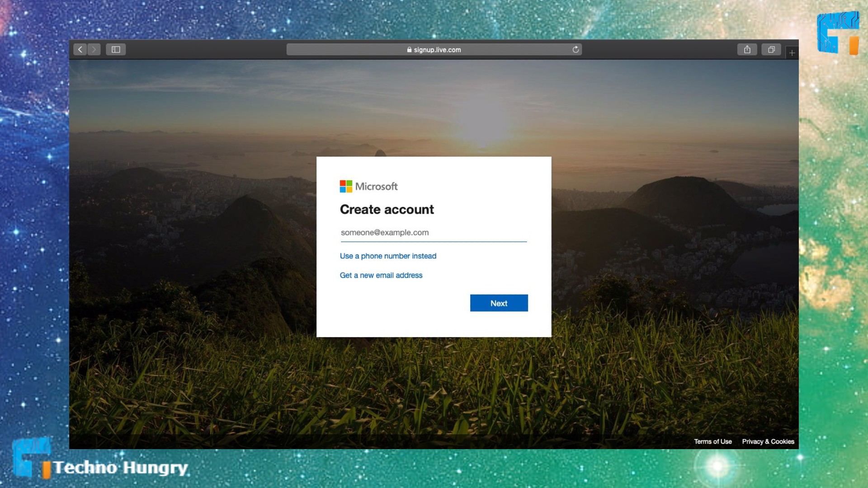This screenshot has width=868, height=488.
Task: Click Get a new email address
Action: click(x=381, y=275)
